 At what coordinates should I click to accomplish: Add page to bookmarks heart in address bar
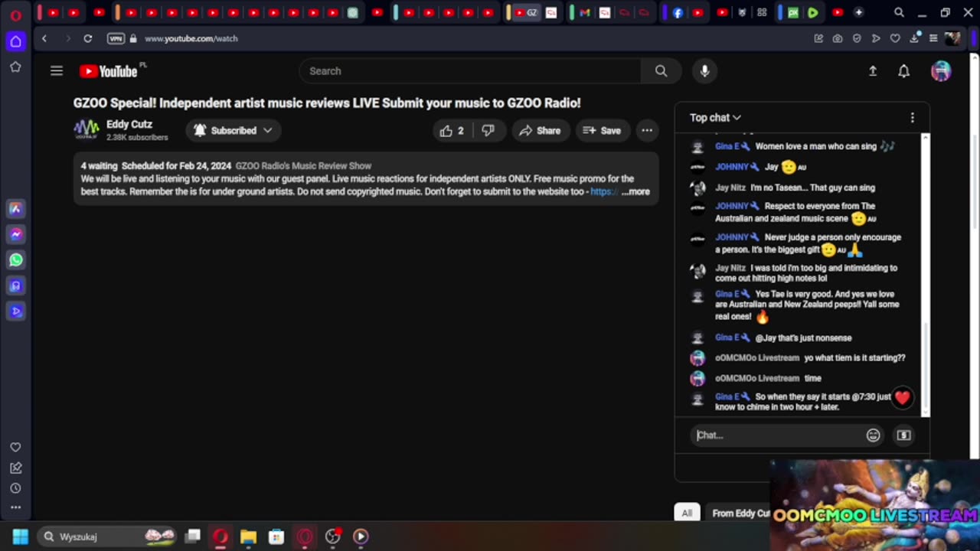(x=895, y=38)
